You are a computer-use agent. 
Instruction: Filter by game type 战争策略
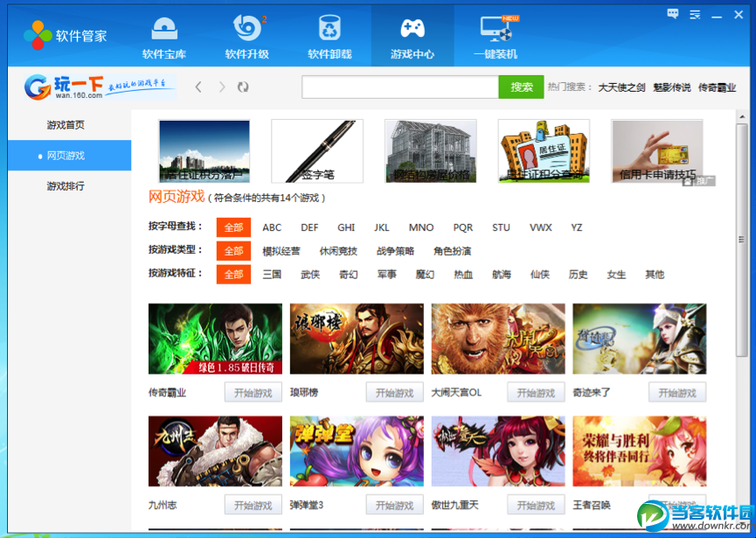(x=395, y=251)
